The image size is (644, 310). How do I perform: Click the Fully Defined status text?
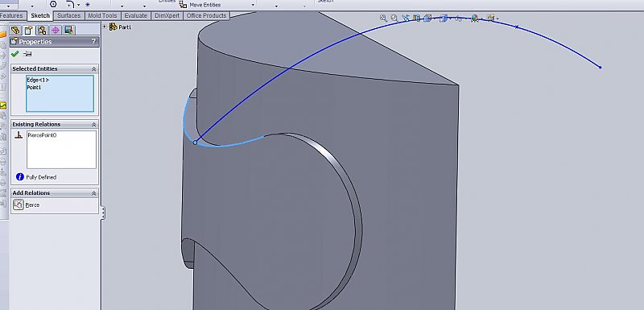(41, 177)
